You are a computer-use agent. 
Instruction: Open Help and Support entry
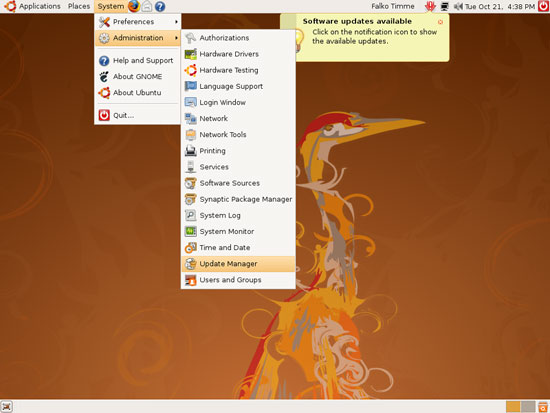click(x=138, y=61)
